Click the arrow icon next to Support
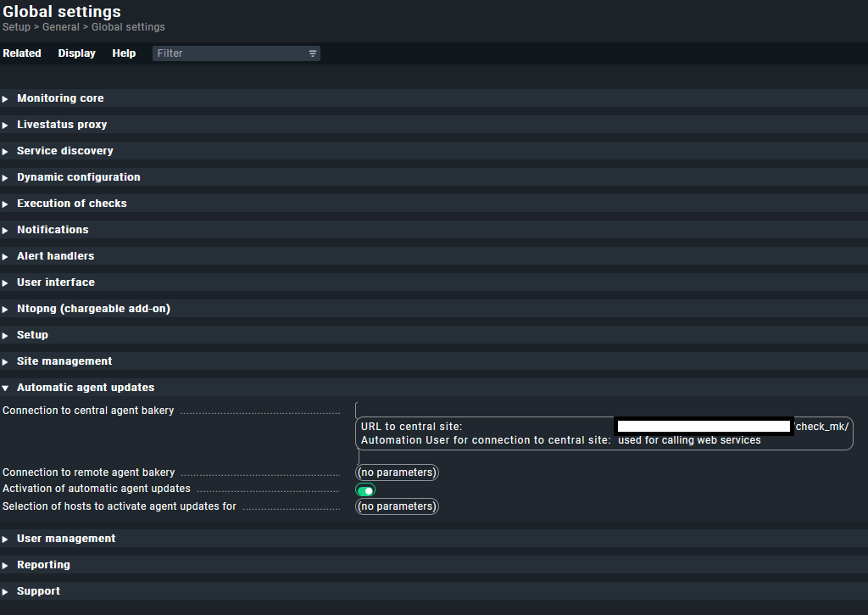This screenshot has height=615, width=868. tap(6, 590)
